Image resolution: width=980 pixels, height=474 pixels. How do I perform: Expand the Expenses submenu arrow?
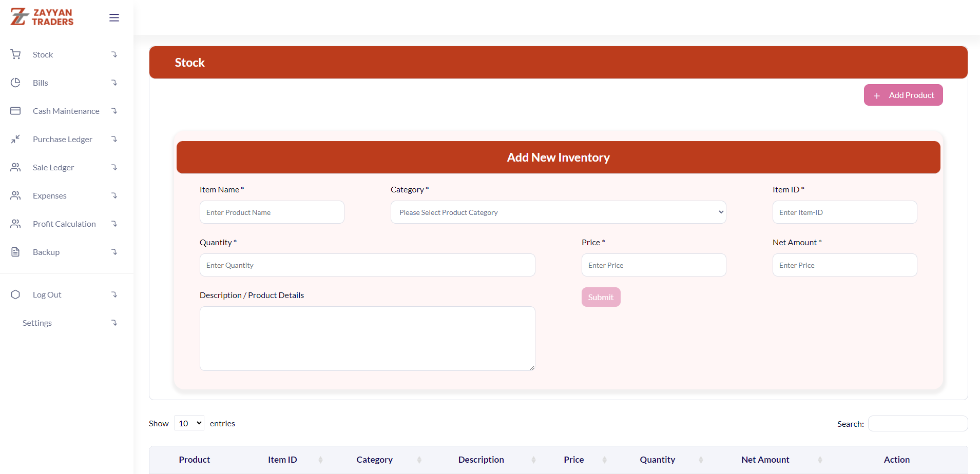point(114,195)
